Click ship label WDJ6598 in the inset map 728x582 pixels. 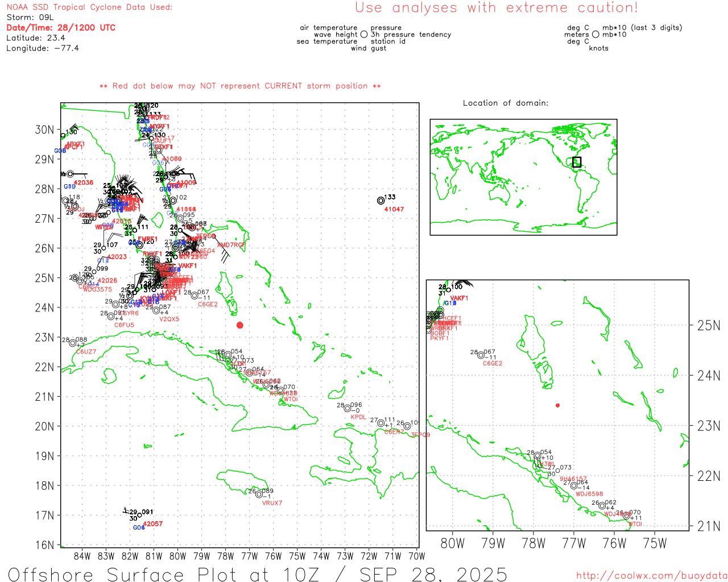[589, 494]
